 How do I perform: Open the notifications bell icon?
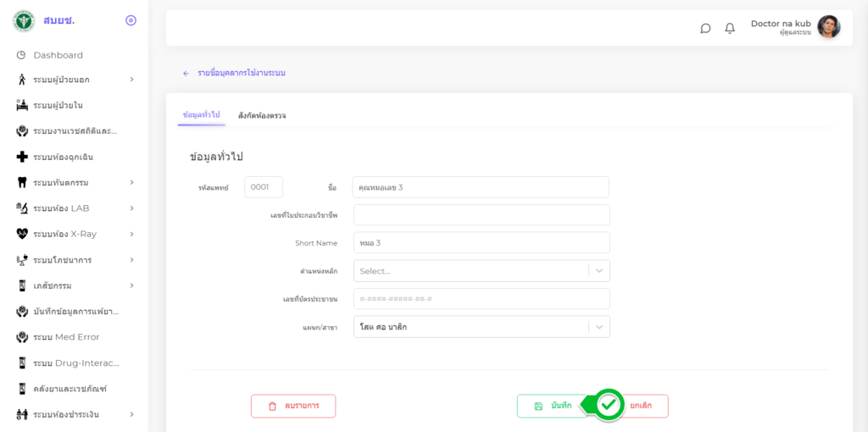730,28
